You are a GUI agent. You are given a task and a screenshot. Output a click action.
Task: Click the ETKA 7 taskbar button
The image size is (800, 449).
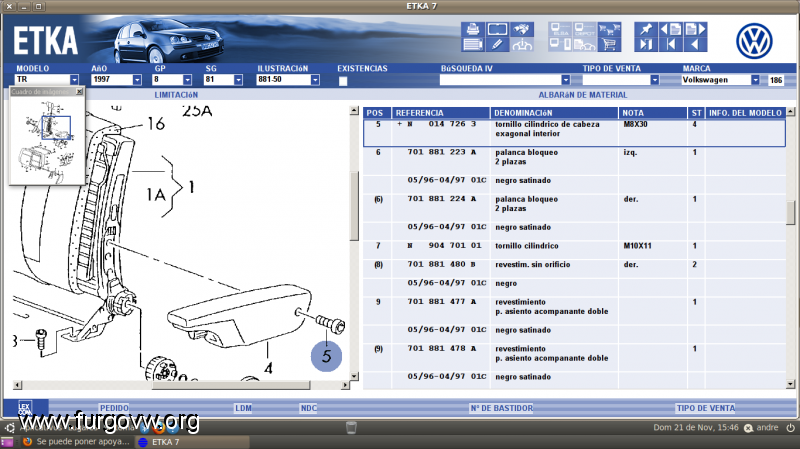(193, 442)
